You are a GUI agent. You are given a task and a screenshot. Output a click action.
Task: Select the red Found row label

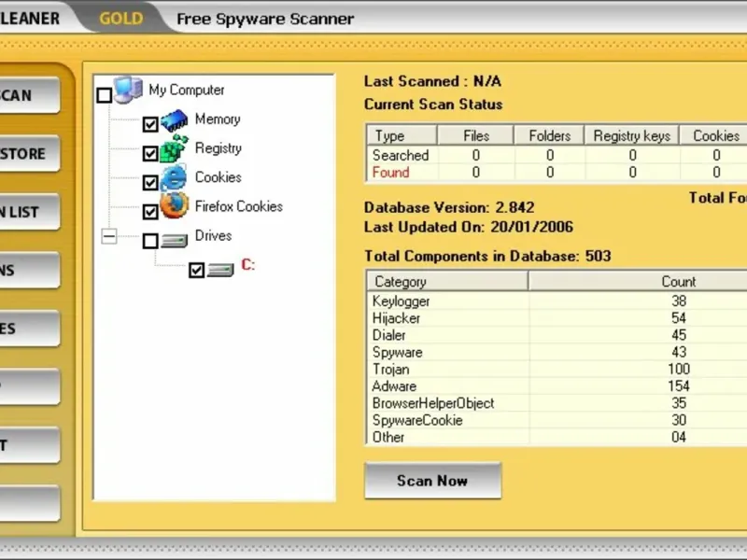point(390,173)
